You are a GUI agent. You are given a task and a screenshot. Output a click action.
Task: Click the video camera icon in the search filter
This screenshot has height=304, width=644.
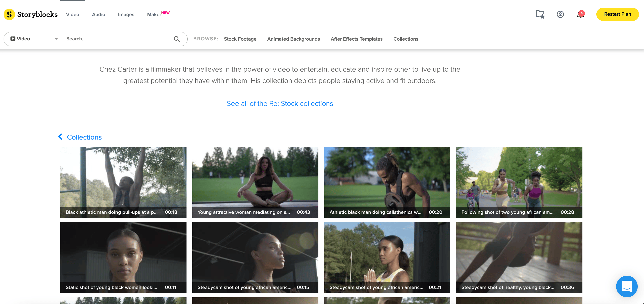[13, 39]
